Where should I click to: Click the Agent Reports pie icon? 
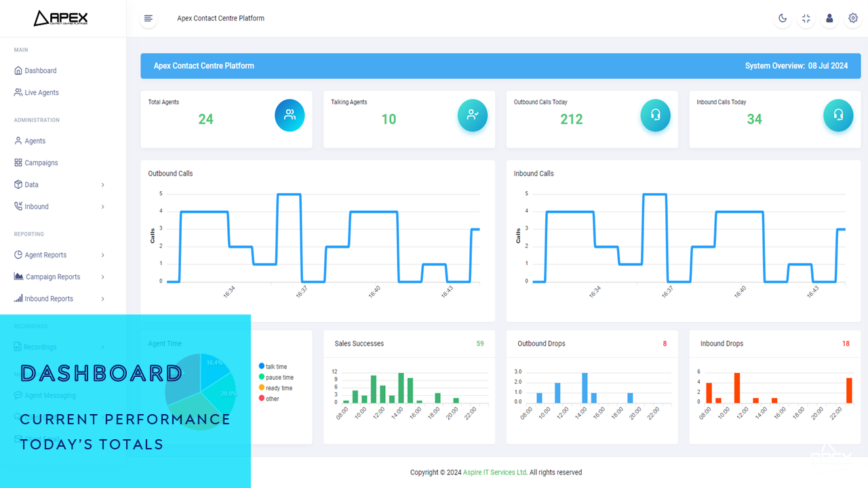(18, 255)
